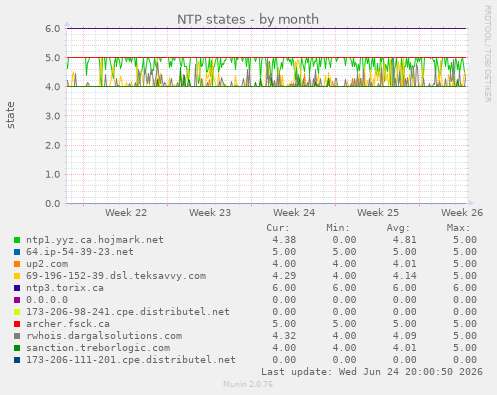Click the legend label ntp1.yyz.ca.hojmark.net

coord(95,240)
